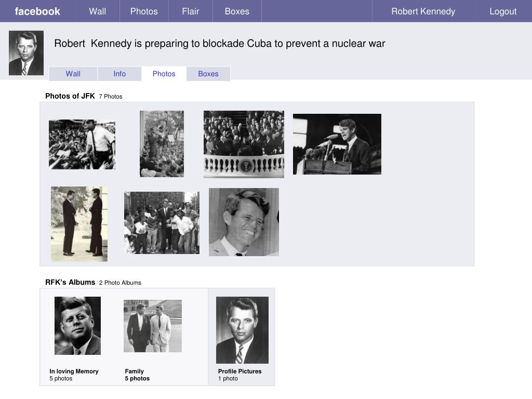Switch to the Info profile tab
The image size is (532, 399).
click(119, 74)
